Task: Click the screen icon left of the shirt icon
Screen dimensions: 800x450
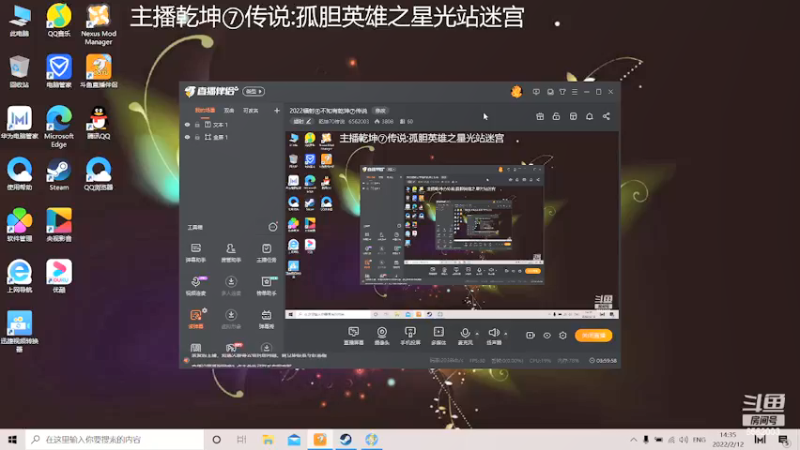Action: coord(550,92)
